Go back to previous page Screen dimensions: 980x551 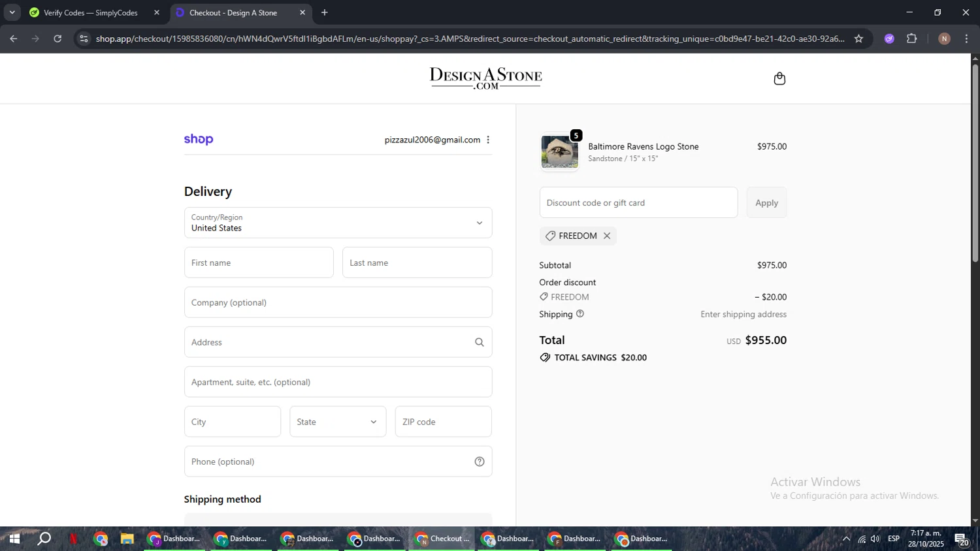click(x=14, y=39)
